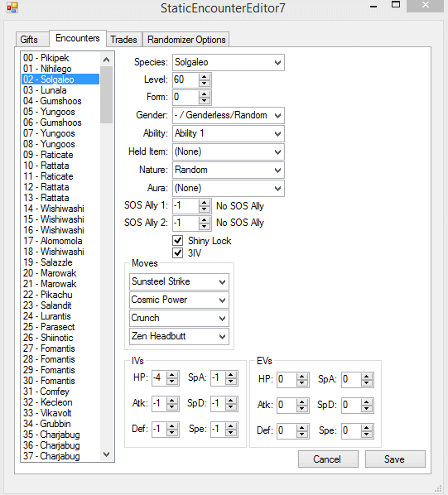Increase the Atk EV value
The height and width of the screenshot is (495, 448).
pyautogui.click(x=301, y=402)
